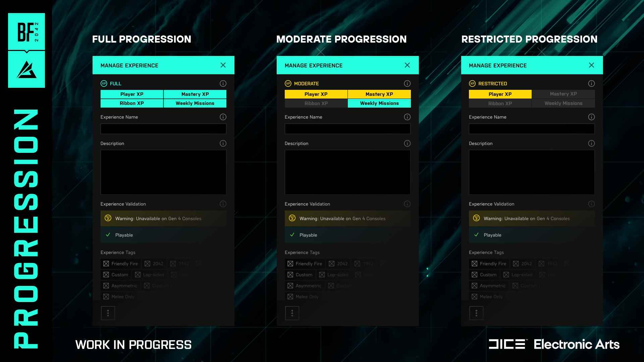
Task: Toggle the Ribbon XP button in Moderate Progression
Action: coord(315,103)
